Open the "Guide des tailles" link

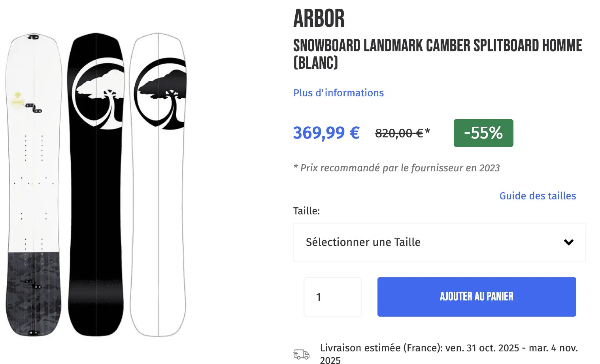[x=538, y=196]
